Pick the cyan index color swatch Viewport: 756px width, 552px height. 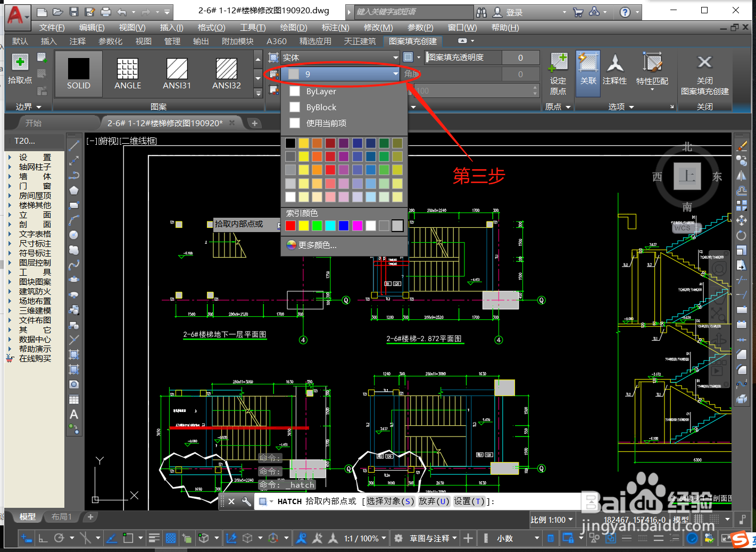click(330, 226)
